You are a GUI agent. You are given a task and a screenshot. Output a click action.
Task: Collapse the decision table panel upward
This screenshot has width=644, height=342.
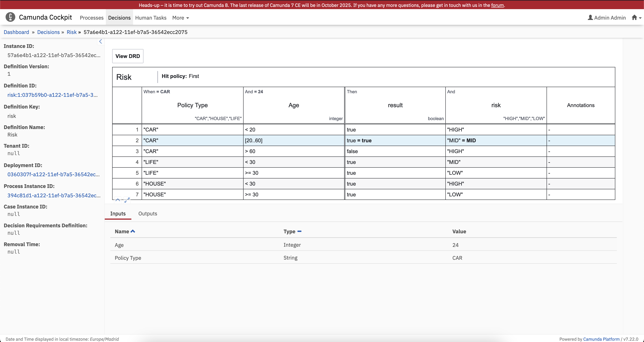(x=118, y=200)
